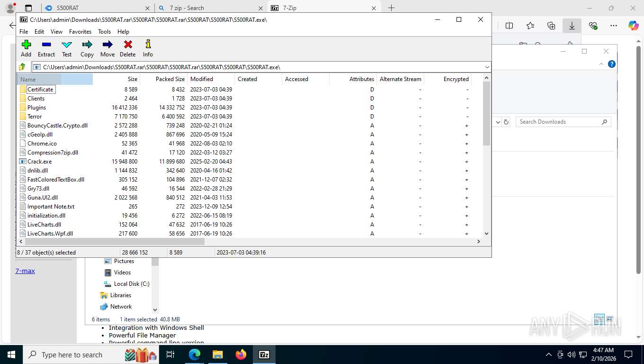Open Firefox from taskbar
The height and width of the screenshot is (364, 644).
(241, 355)
